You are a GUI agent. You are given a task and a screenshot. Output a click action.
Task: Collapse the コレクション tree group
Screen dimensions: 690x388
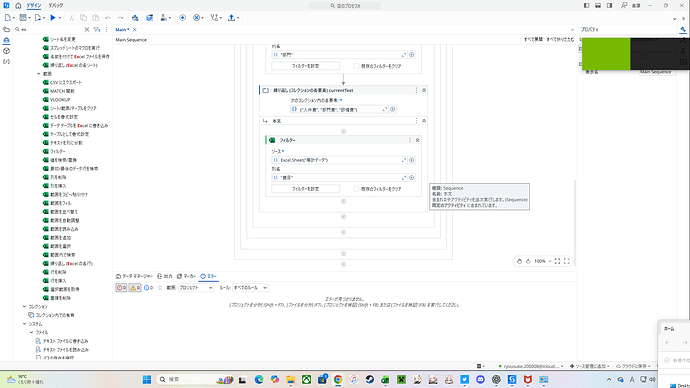[24, 307]
